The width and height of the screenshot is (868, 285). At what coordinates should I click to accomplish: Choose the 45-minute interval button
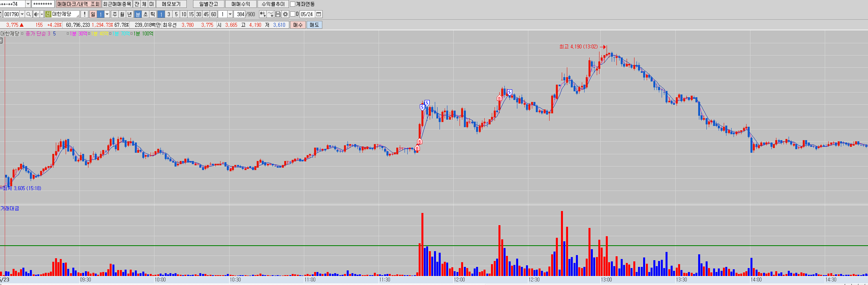206,14
